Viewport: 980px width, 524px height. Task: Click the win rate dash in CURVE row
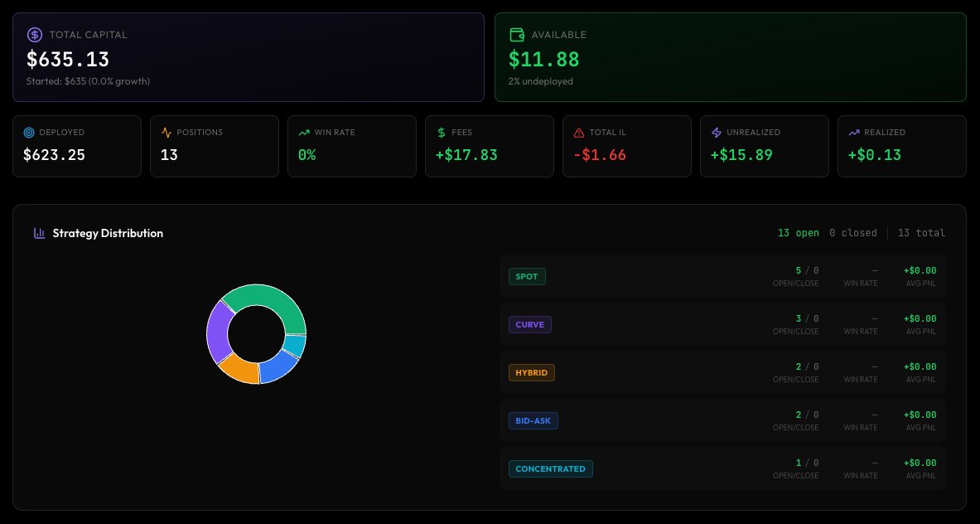[874, 319]
